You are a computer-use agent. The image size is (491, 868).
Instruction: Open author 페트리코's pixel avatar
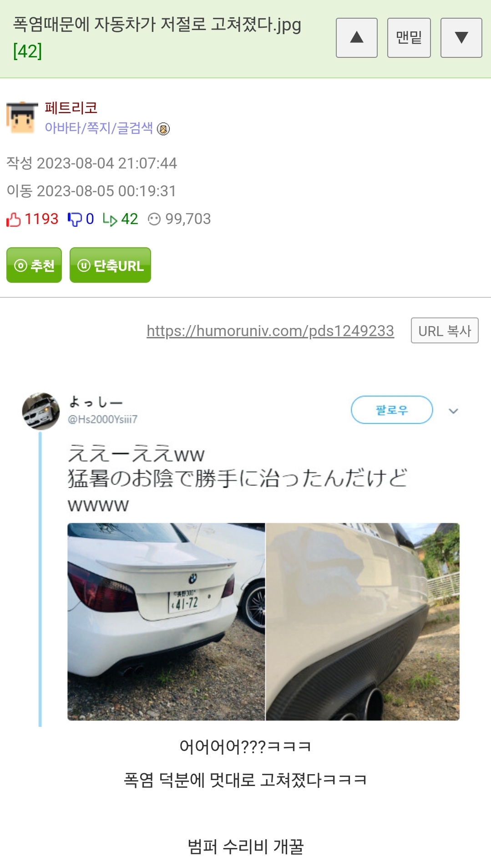pos(22,117)
